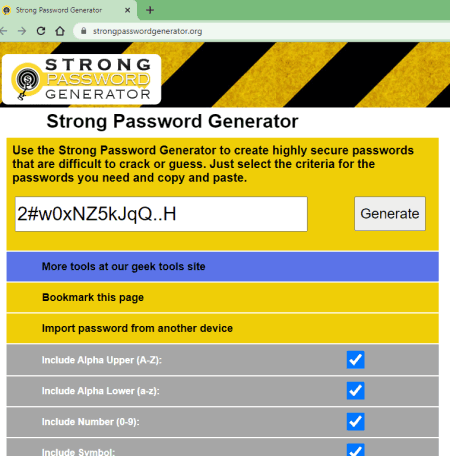
Task: Click the padlock site info icon
Action: tap(84, 31)
